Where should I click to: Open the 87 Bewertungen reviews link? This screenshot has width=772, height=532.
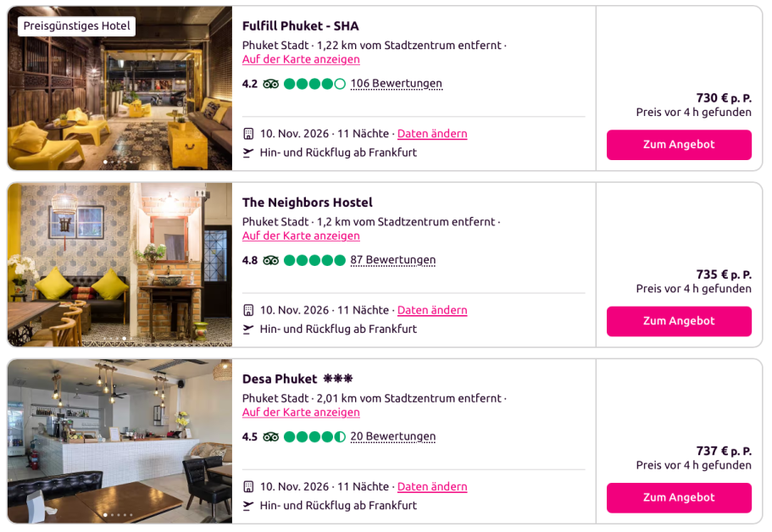pos(393,260)
